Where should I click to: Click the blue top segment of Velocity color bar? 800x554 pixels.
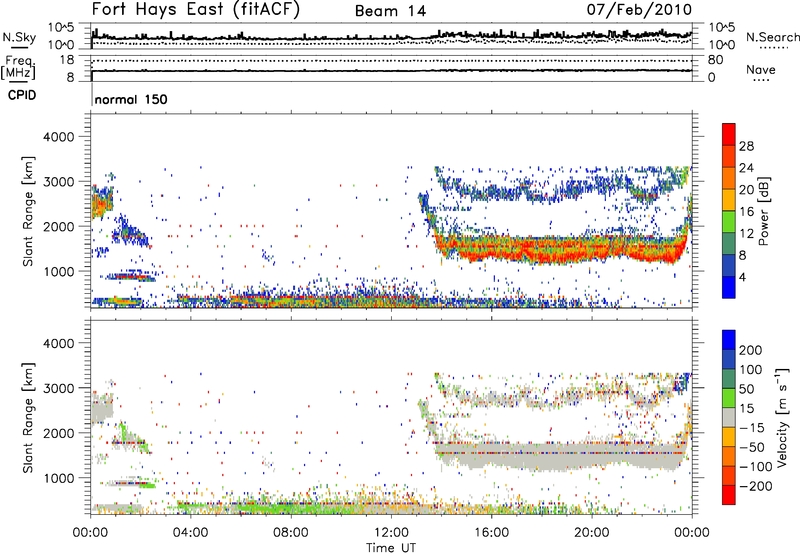(x=729, y=340)
